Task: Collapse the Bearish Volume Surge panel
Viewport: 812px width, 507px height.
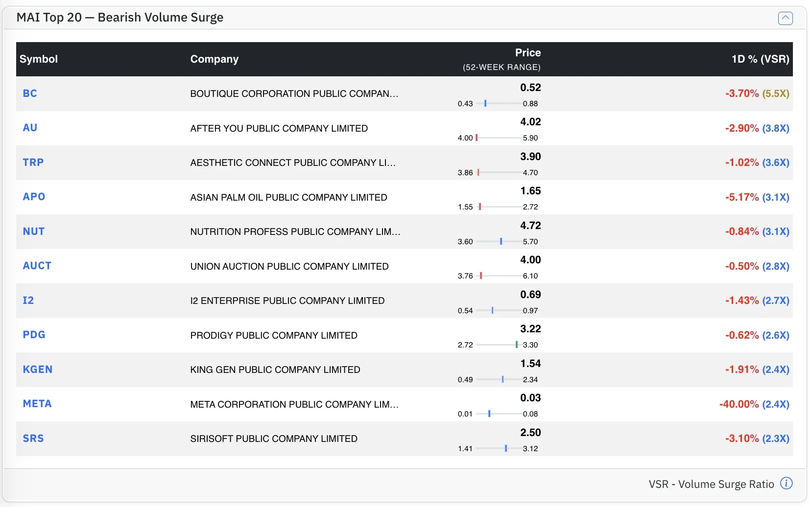Action: point(785,18)
